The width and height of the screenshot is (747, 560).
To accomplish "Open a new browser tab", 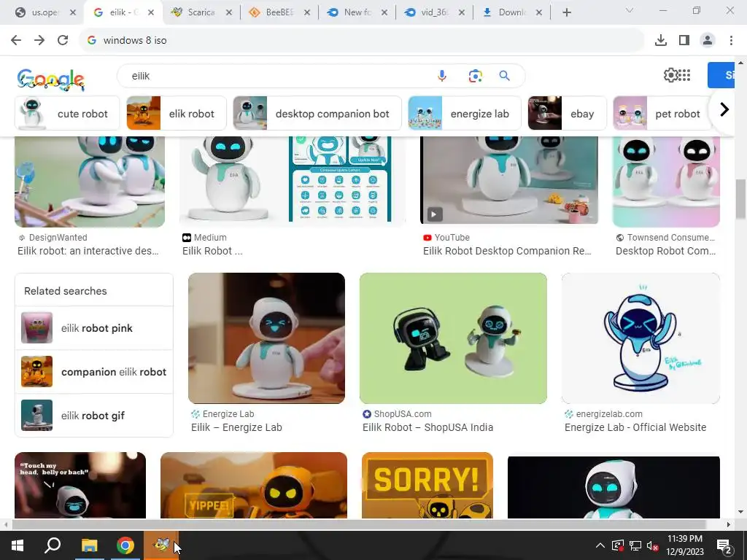I will point(566,12).
